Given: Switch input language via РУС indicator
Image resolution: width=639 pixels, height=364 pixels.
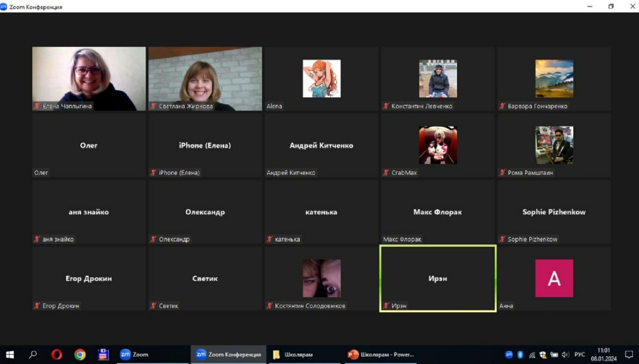Looking at the screenshot, I should coord(580,355).
